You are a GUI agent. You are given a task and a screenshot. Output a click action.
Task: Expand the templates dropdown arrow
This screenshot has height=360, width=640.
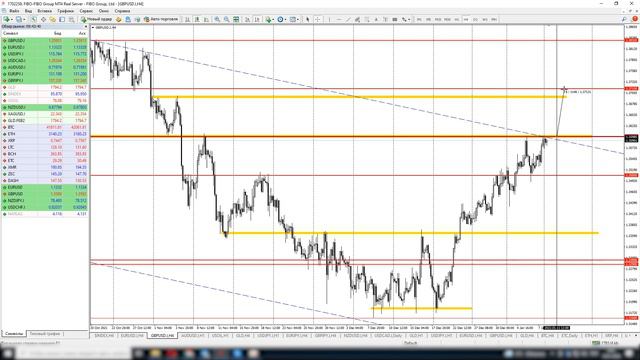[298, 20]
